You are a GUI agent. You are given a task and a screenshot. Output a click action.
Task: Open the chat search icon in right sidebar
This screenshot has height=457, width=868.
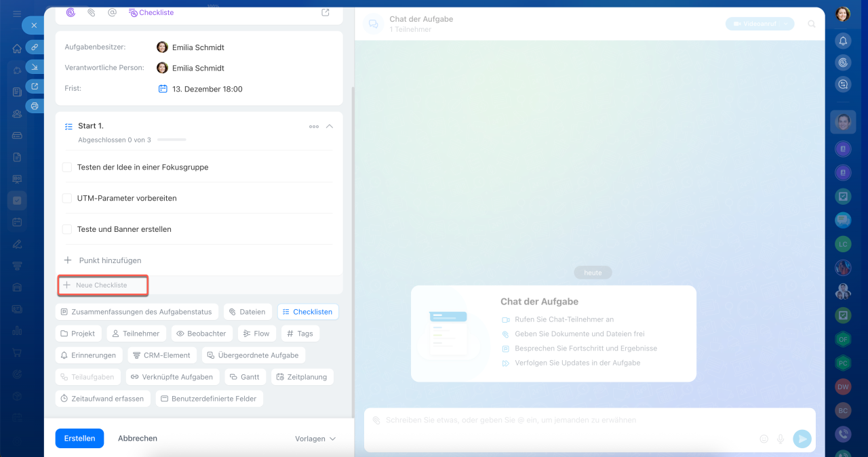point(843,84)
